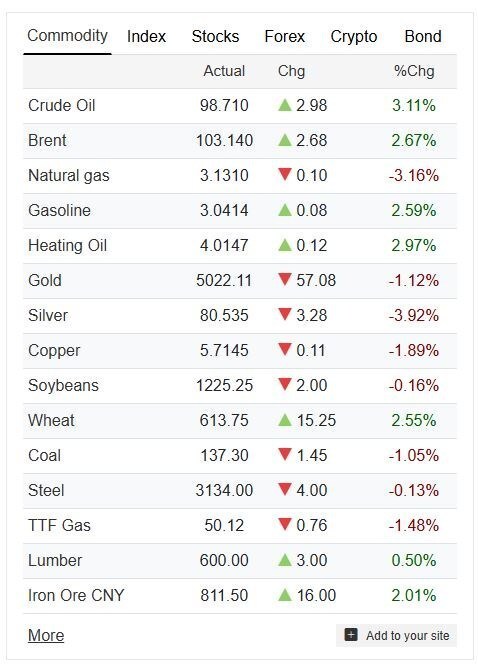This screenshot has height=666, width=478.
Task: Click the Lumber commodity name
Action: (55, 560)
